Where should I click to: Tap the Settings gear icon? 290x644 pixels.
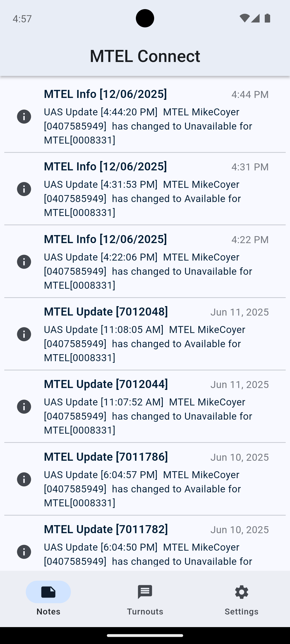click(241, 592)
